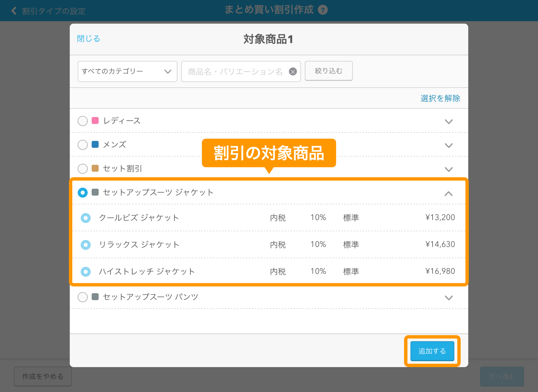Expand セットアップスーツ パンツ chevron
The height and width of the screenshot is (392, 538).
coord(449,298)
